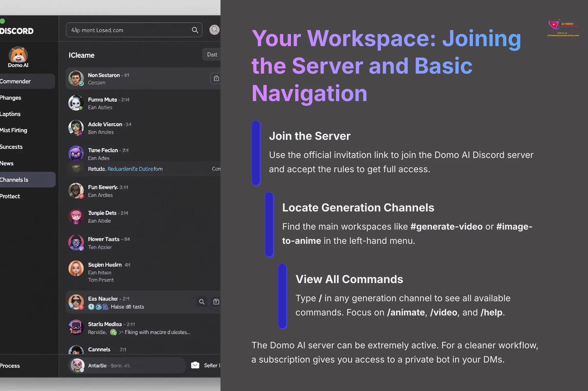Click the search input field
The width and height of the screenshot is (588, 391).
tap(134, 30)
